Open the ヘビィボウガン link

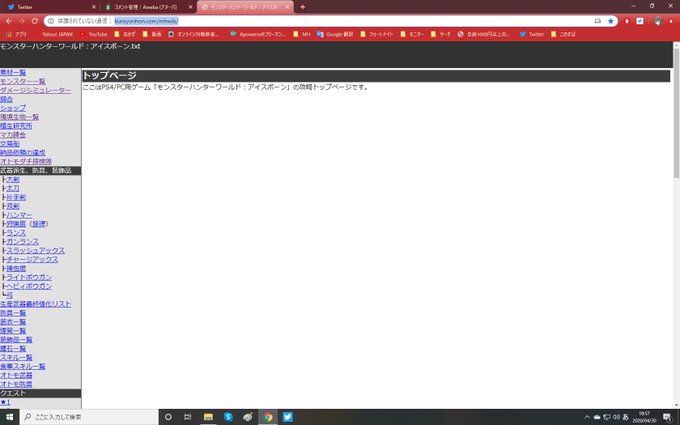click(29, 286)
